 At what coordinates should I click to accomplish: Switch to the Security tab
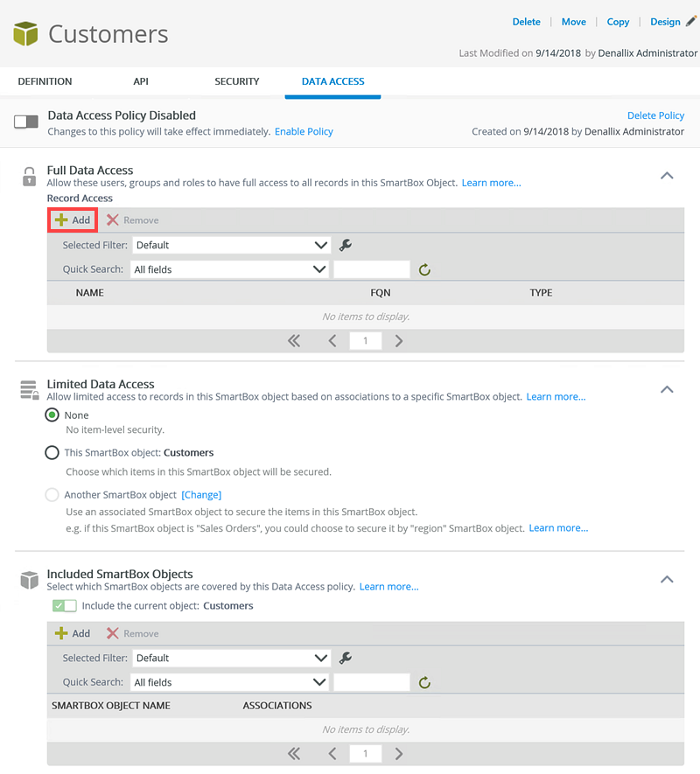point(237,81)
